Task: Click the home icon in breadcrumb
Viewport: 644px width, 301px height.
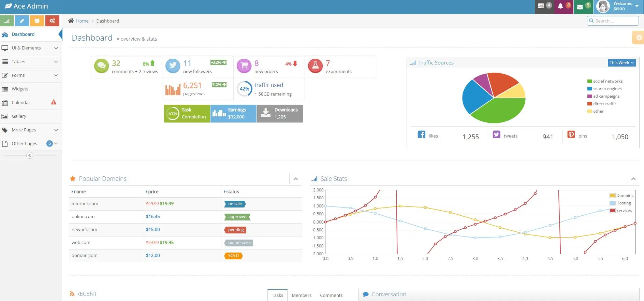Action: (71, 21)
